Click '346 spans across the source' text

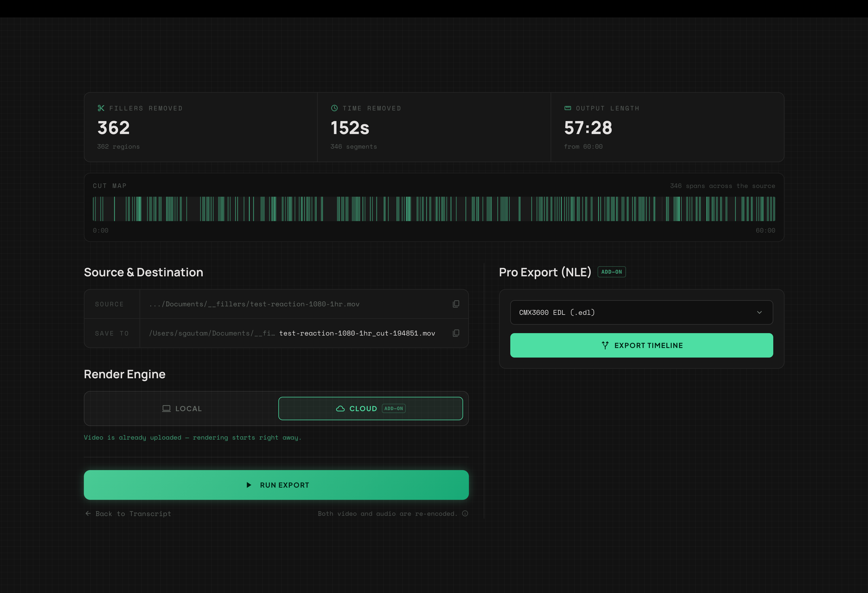(x=722, y=186)
